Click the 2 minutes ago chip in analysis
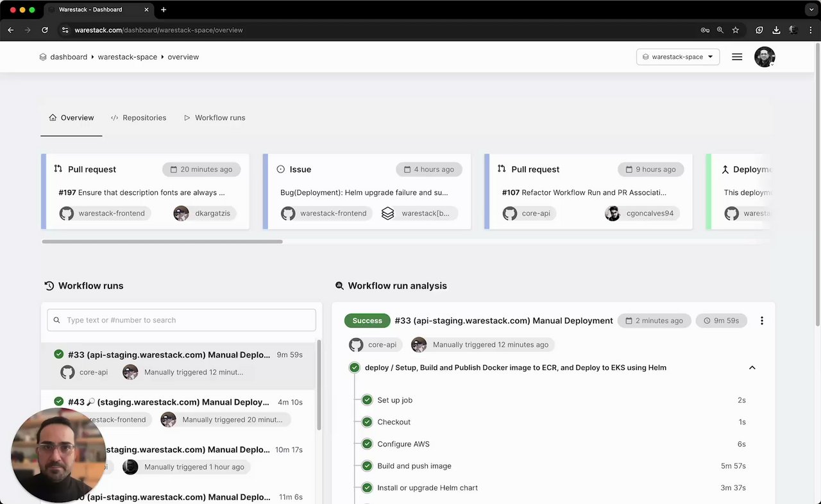 (x=654, y=321)
